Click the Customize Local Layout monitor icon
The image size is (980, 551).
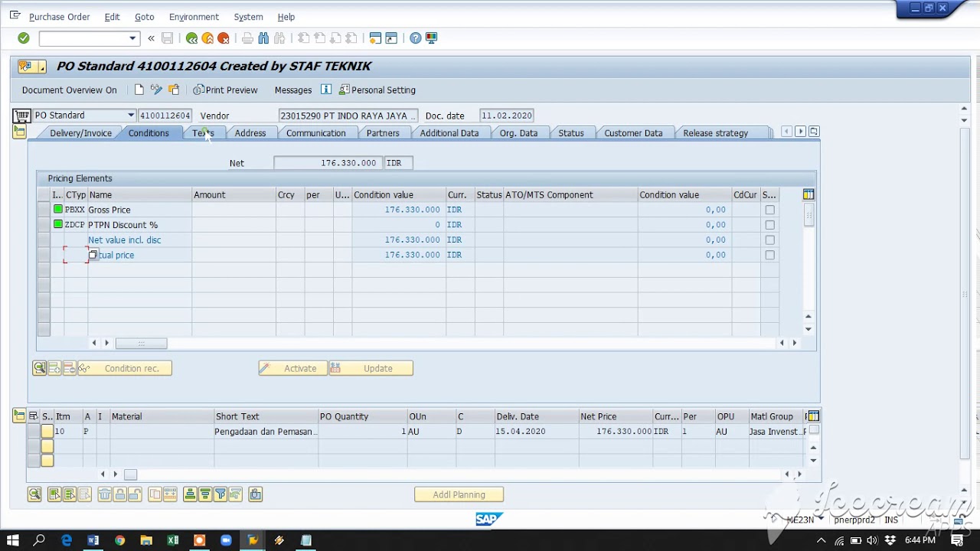tap(431, 38)
